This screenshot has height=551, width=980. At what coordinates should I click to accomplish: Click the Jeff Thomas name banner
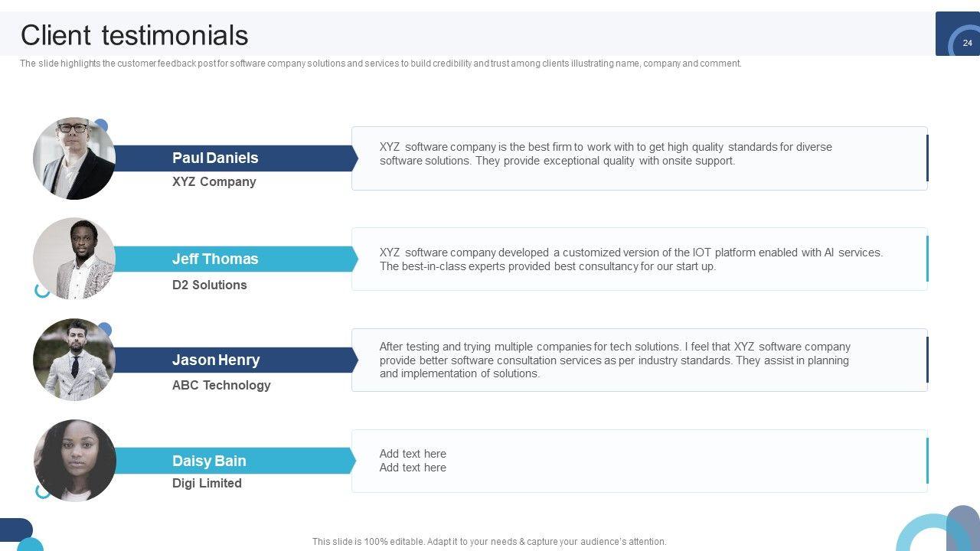tap(230, 259)
